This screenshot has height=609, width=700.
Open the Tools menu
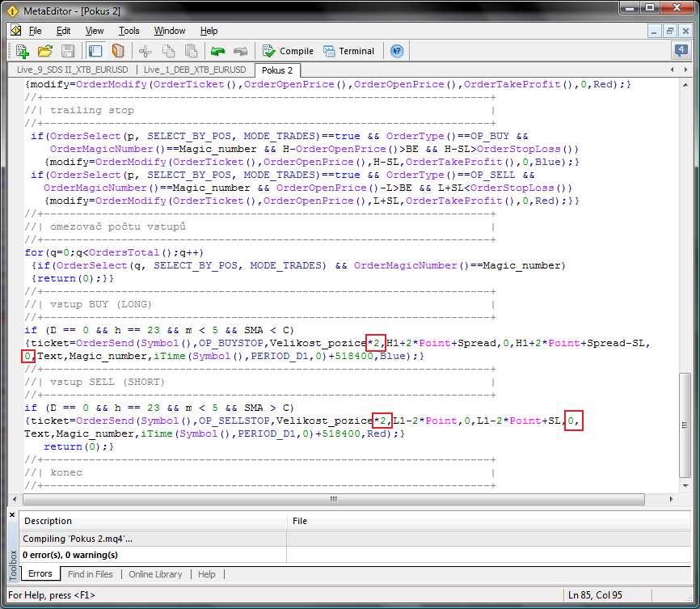[x=129, y=31]
